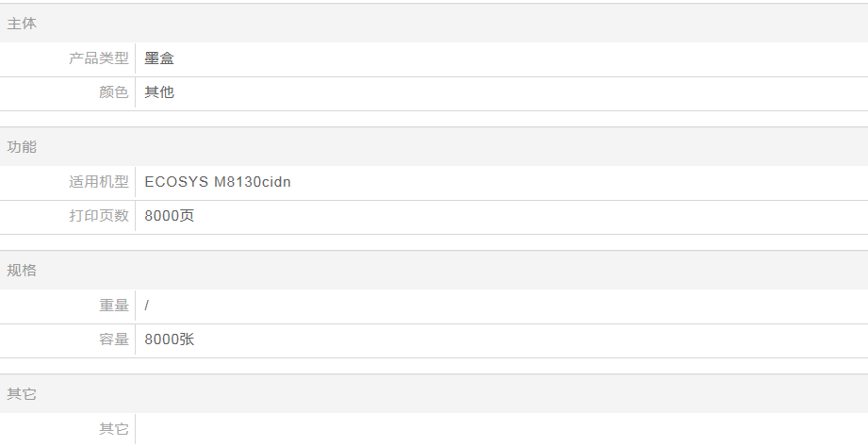Click the blank gap between 主体 and 功能 sections
868x447 pixels.
[x=434, y=119]
